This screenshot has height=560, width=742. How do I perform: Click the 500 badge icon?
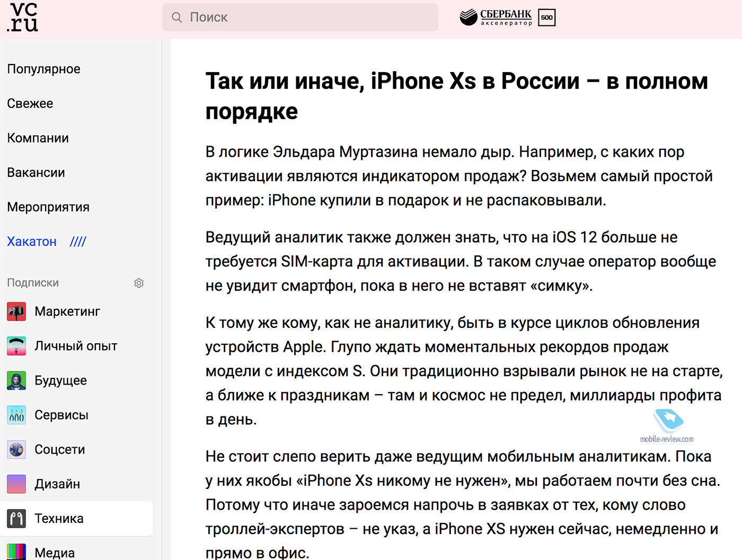pos(547,17)
